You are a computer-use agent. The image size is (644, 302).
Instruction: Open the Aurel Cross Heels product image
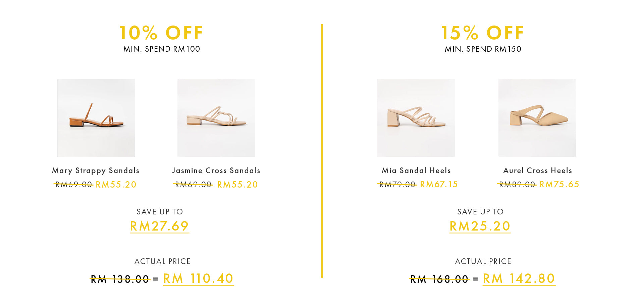pyautogui.click(x=537, y=118)
